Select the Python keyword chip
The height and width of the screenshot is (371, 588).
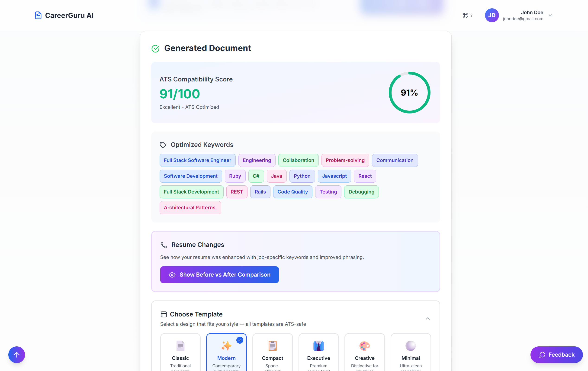pos(302,176)
